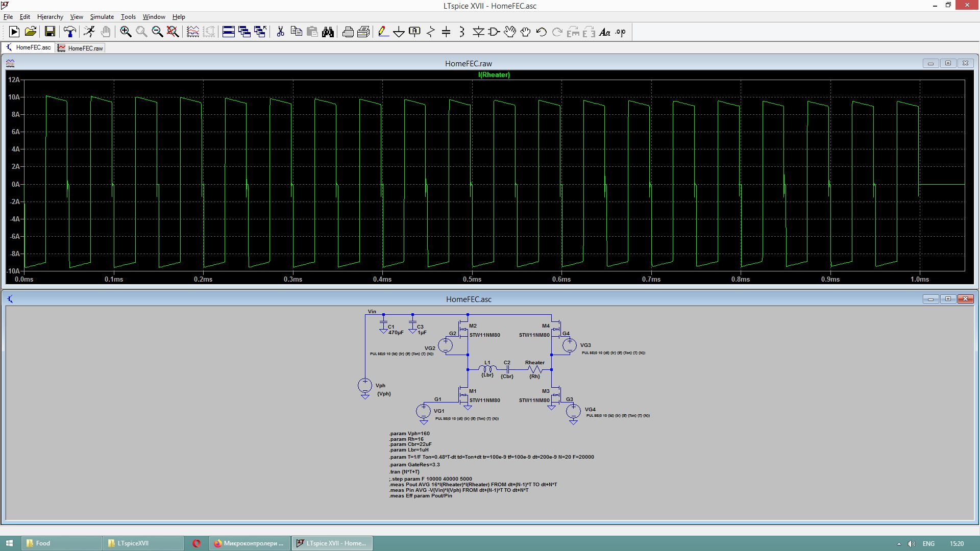Tile windows horizontally
Screen dimensions: 980x551
[229, 32]
